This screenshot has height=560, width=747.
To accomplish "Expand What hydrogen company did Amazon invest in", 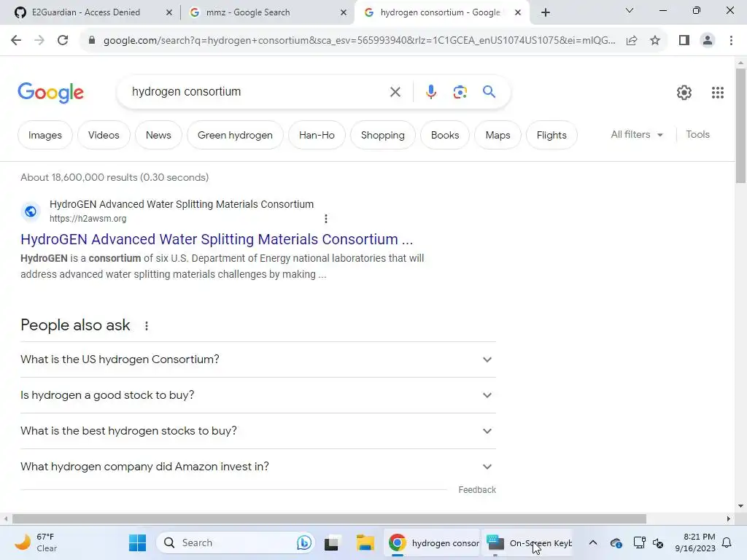I will pos(258,467).
